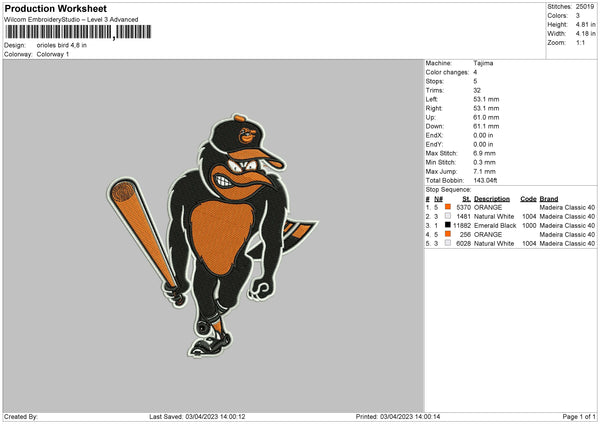
Task: Click the 'Emerald Black' description
Action: [x=495, y=226]
